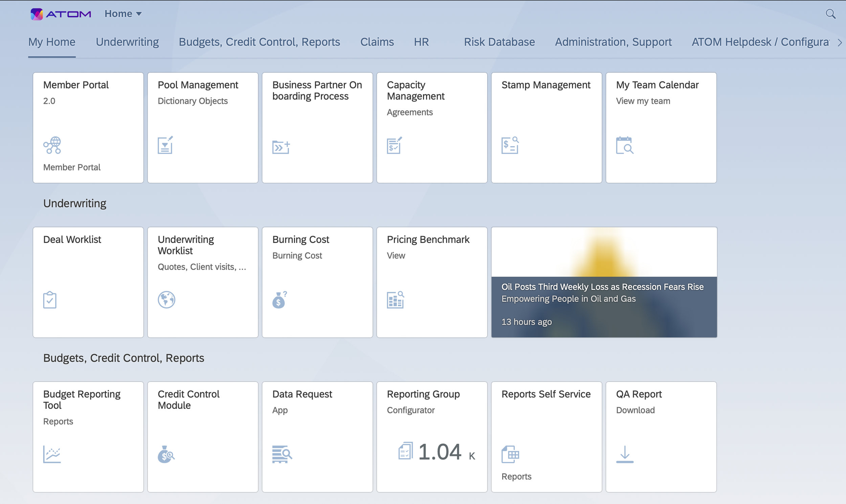Open the Risk Database tab
Image resolution: width=846 pixels, height=504 pixels.
(x=499, y=42)
